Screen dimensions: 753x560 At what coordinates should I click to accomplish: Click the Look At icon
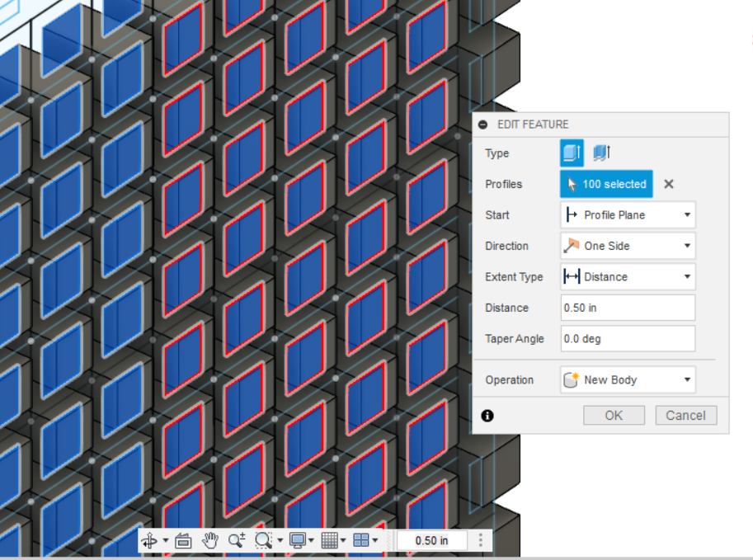183,541
